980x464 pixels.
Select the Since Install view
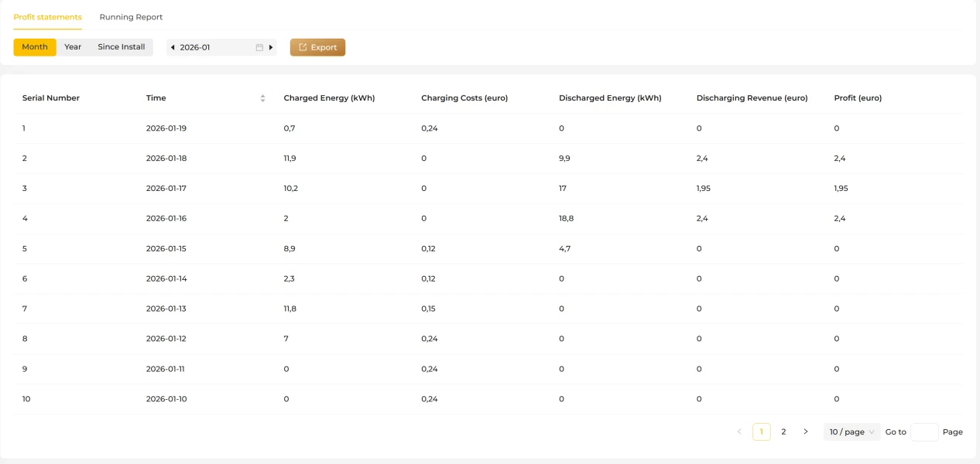coord(122,47)
